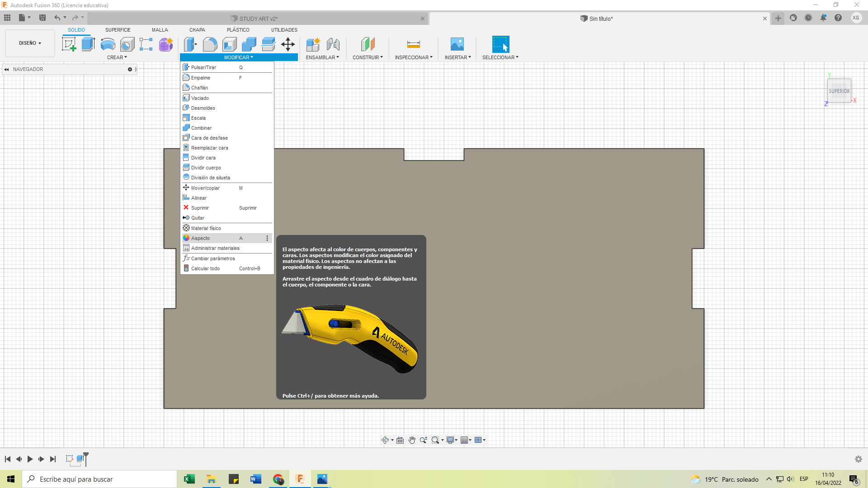
Task: Expand the INSPECCIONAR dropdown
Action: pyautogui.click(x=414, y=57)
